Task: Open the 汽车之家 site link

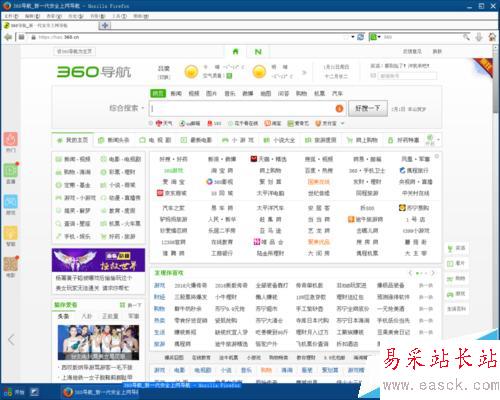Action: click(x=173, y=208)
